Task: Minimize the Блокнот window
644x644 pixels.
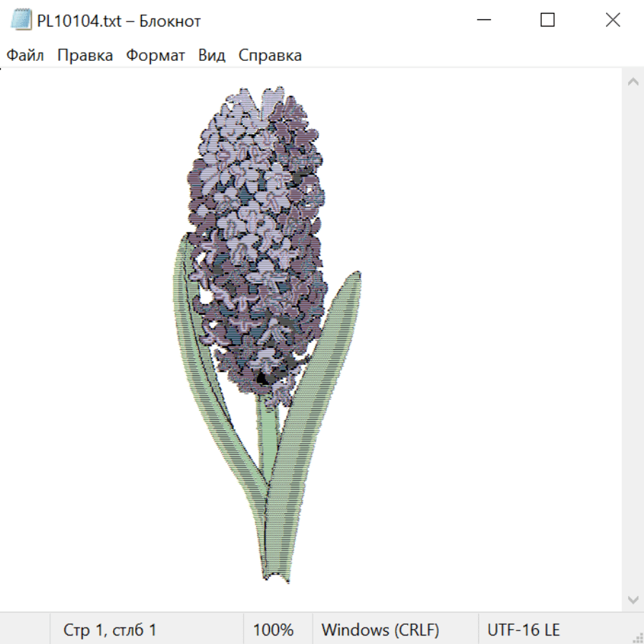Action: (484, 20)
